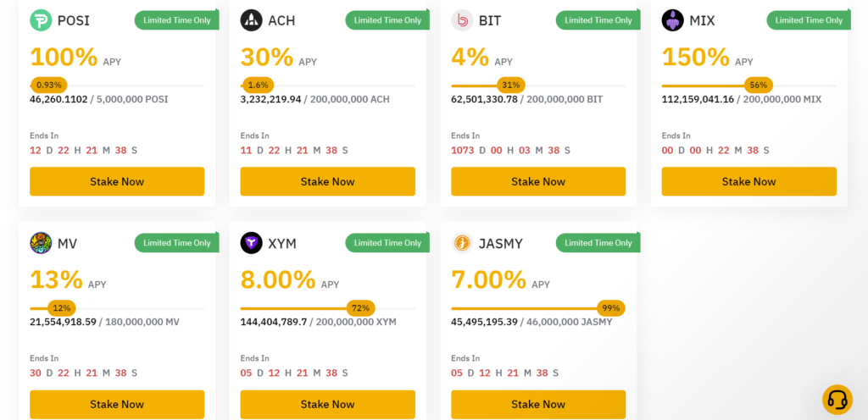Select the 31% indicator on BIT progress bar

click(x=510, y=85)
